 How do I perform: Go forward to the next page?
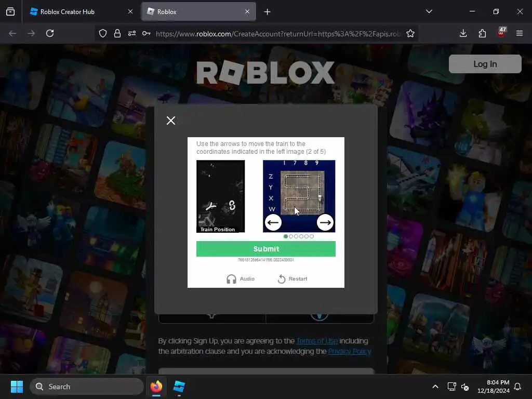point(31,33)
